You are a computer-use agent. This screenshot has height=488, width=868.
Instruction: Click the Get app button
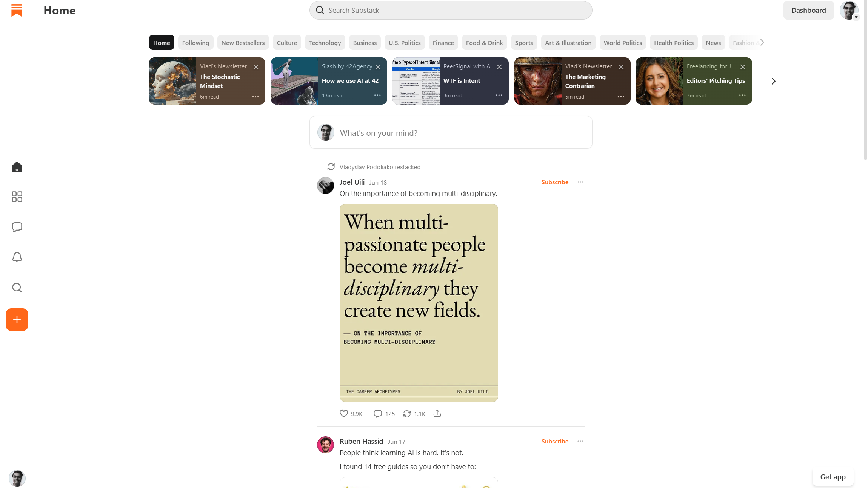[x=833, y=477]
